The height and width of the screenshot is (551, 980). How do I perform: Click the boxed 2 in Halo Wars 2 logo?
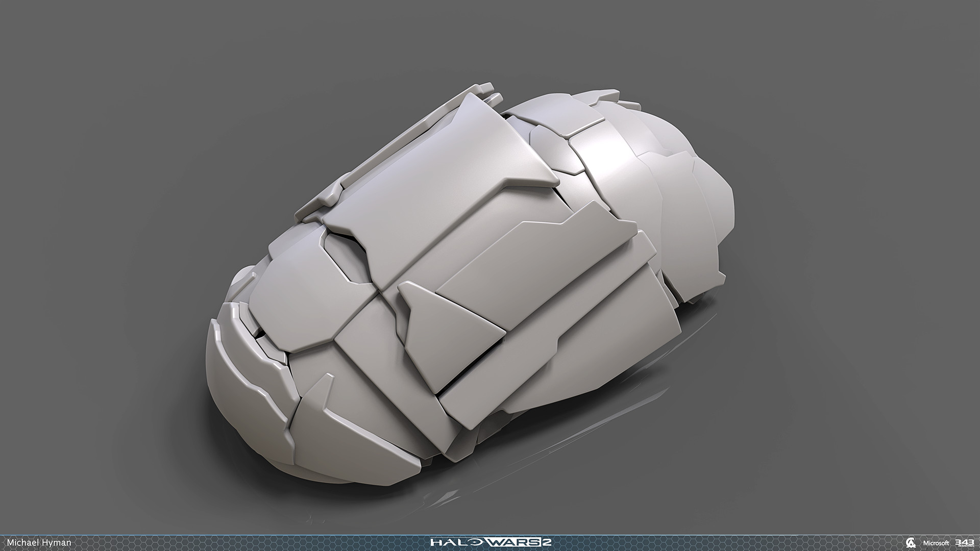tap(546, 542)
